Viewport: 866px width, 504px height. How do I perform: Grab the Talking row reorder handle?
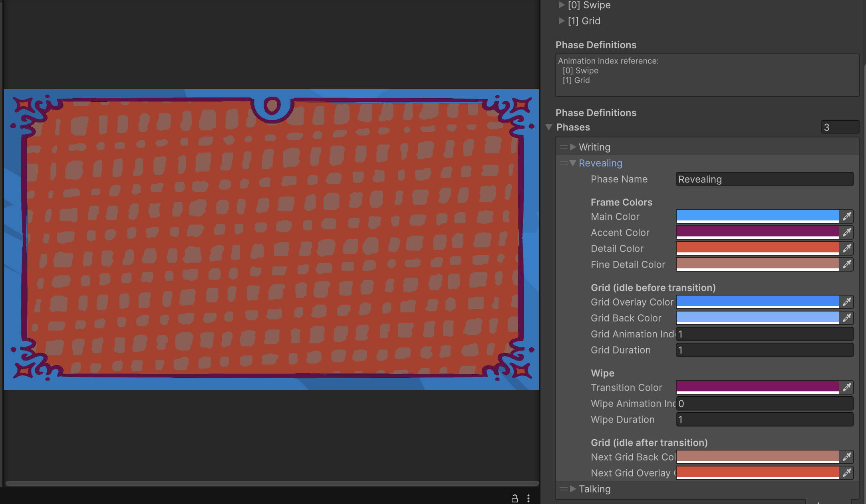click(x=563, y=489)
